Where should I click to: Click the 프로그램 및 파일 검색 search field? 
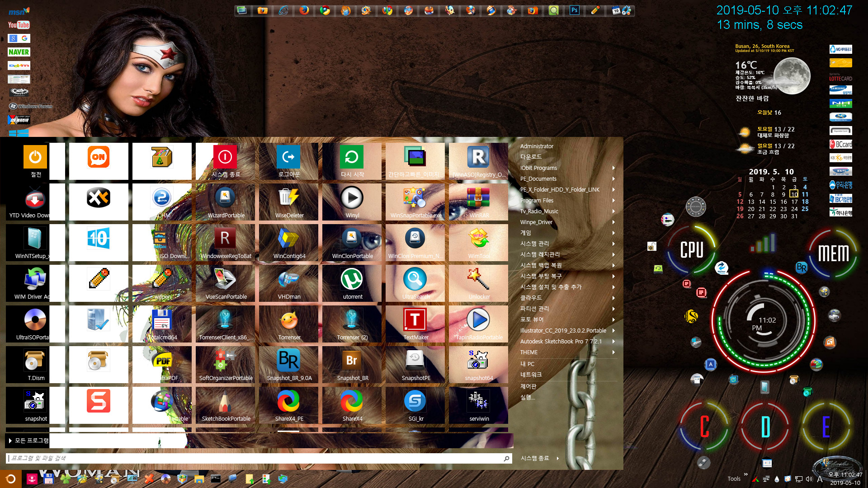(259, 458)
